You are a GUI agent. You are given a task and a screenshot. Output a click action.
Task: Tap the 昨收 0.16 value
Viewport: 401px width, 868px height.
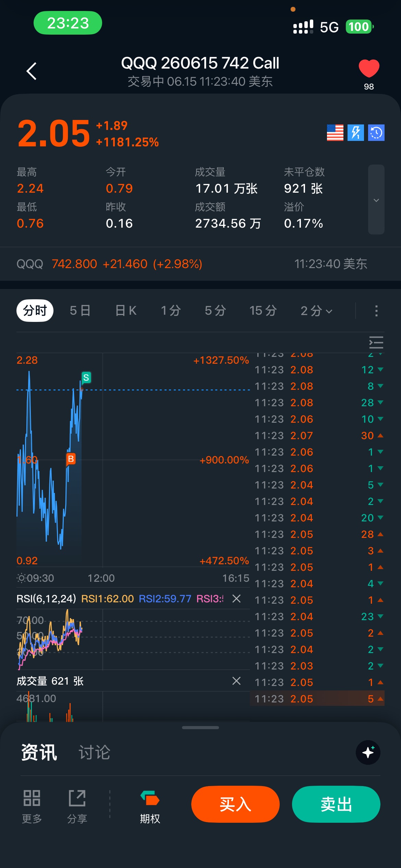pyautogui.click(x=119, y=224)
